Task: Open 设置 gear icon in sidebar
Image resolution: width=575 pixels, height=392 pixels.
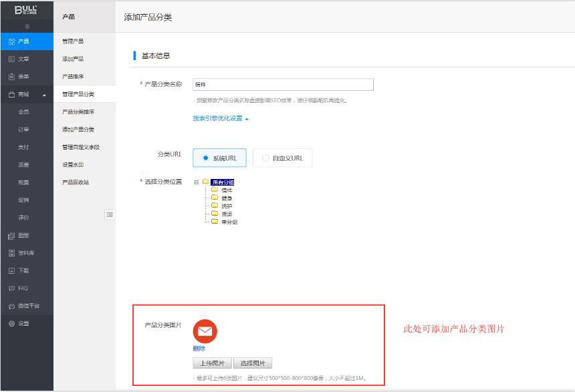Action: (x=11, y=324)
